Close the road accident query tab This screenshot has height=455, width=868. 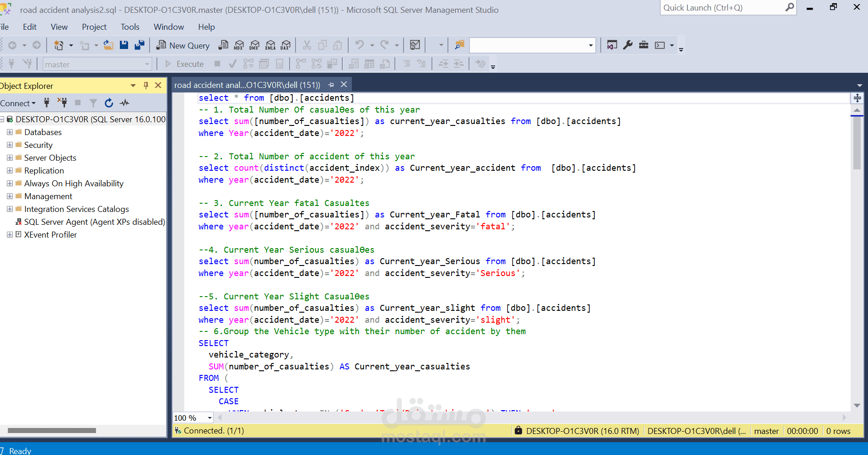pyautogui.click(x=344, y=85)
